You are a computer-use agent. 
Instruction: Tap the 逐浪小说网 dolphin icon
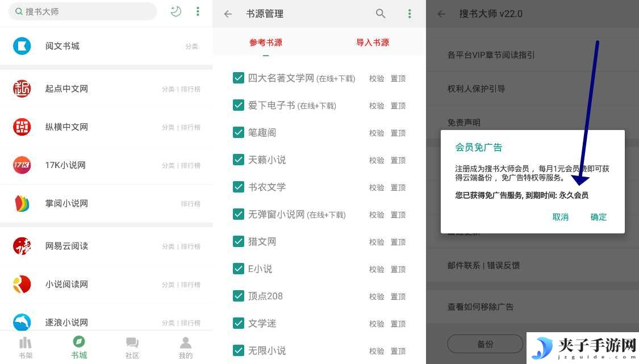point(22,322)
